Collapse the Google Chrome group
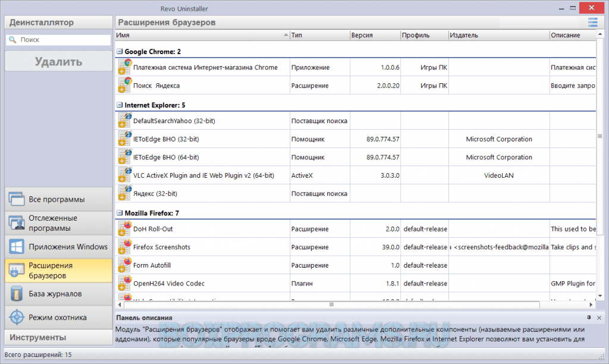609x364 pixels. click(120, 52)
